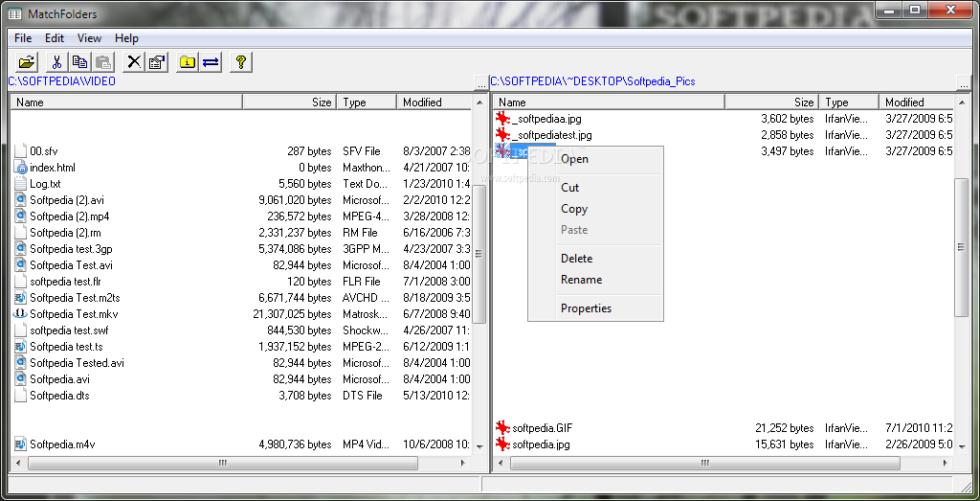Click the Log.txt file icon
The width and height of the screenshot is (980, 501).
(x=20, y=184)
